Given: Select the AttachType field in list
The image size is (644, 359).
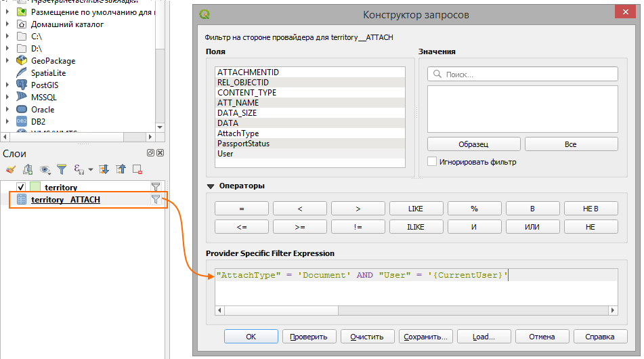Looking at the screenshot, I should tap(238, 133).
